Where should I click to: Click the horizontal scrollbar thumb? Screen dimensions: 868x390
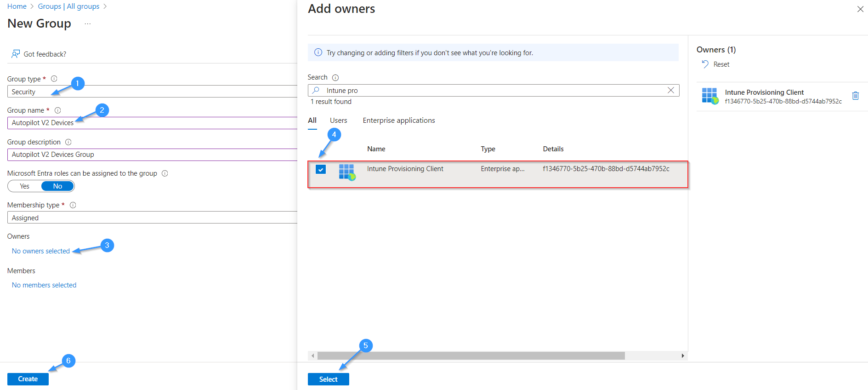(471, 356)
